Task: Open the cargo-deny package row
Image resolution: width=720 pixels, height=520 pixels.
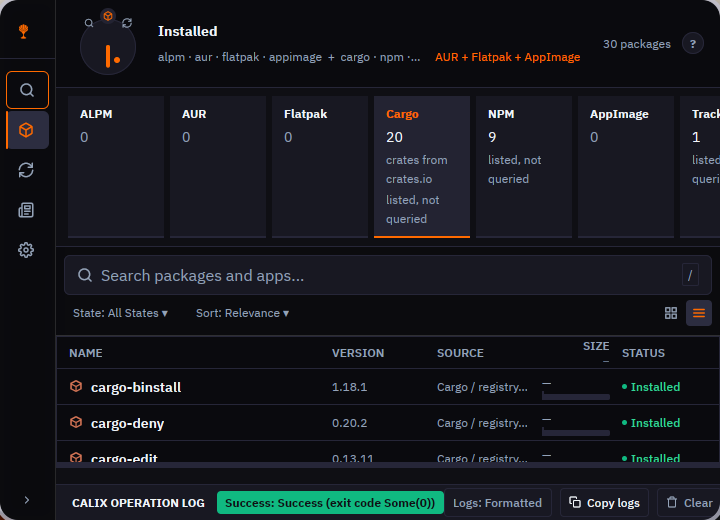Action: (388, 423)
